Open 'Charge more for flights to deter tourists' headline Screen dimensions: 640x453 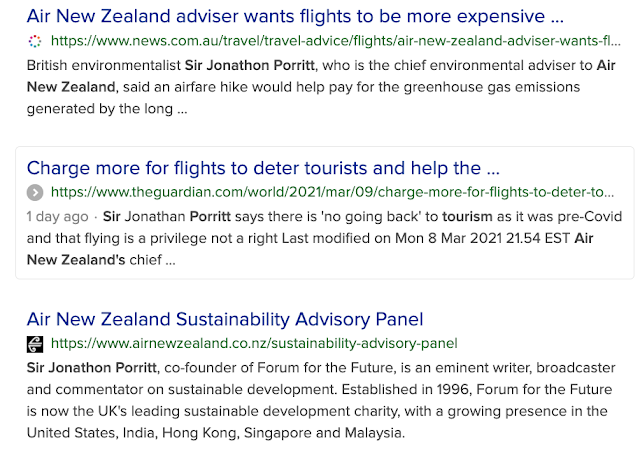coord(263,168)
